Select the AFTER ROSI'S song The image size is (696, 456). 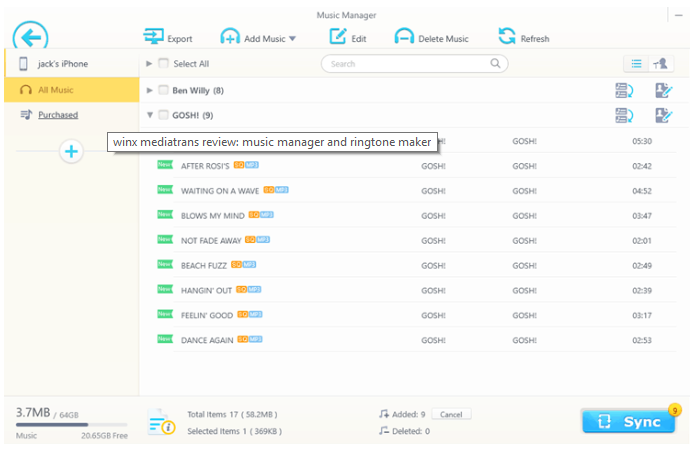click(x=415, y=166)
